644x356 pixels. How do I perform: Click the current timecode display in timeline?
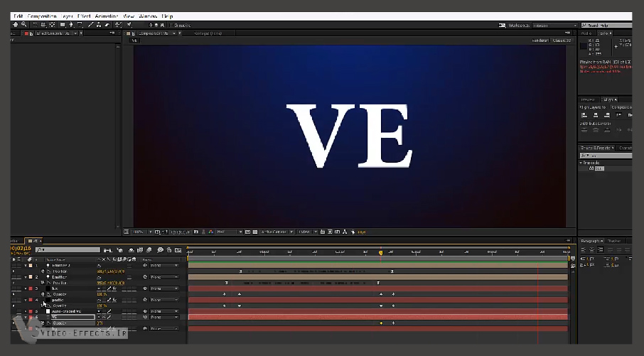tap(21, 249)
